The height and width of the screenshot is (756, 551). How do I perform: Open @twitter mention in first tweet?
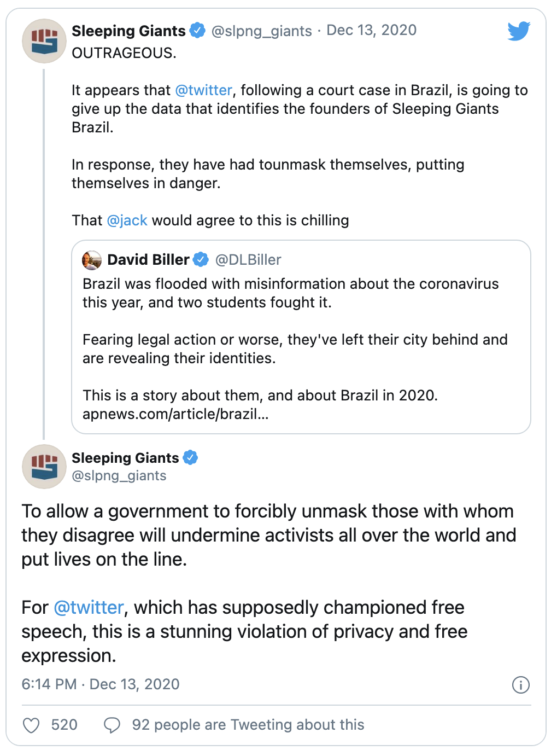(204, 90)
